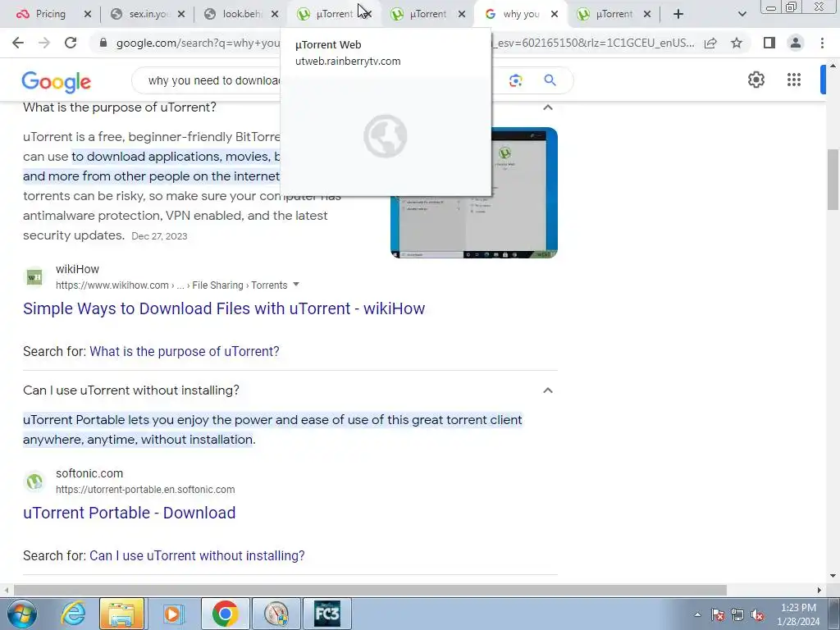View site information lock icon

click(x=103, y=43)
